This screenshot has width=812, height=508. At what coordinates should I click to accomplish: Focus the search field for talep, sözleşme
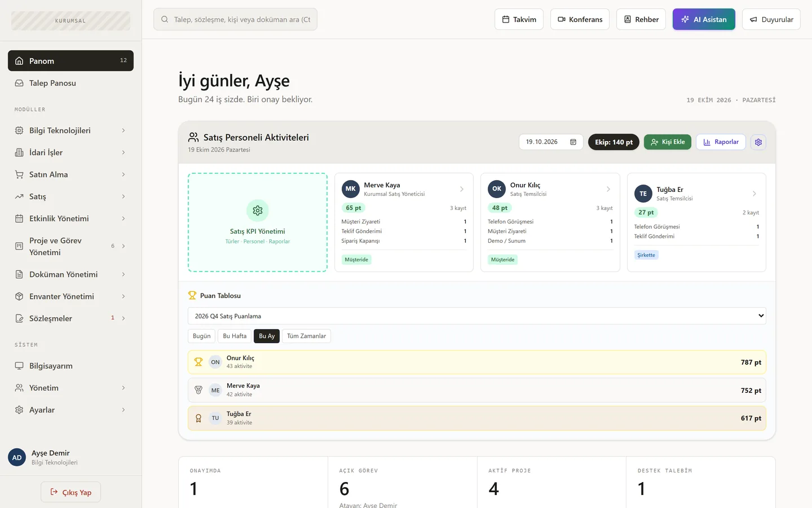point(235,19)
